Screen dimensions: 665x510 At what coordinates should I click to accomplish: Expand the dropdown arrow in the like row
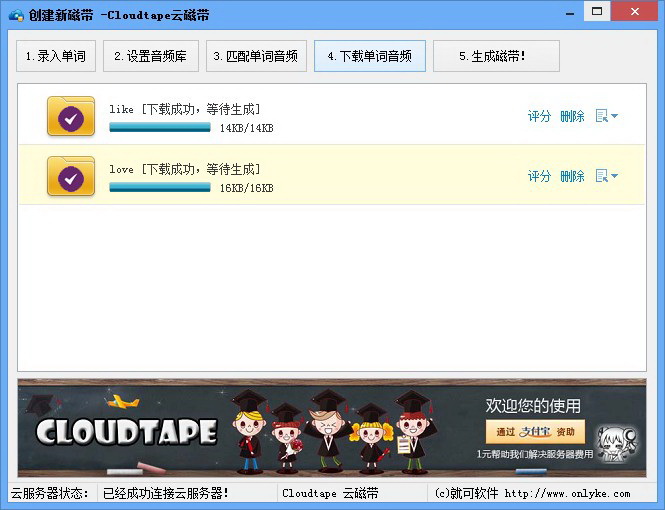coord(614,116)
